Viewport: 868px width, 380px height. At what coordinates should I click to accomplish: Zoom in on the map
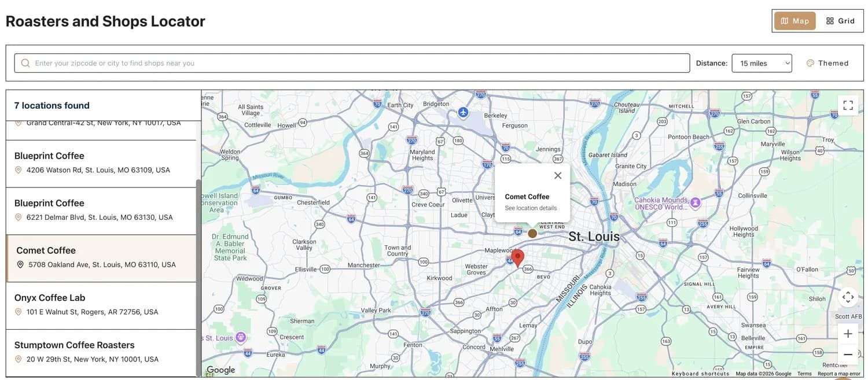[x=848, y=334]
